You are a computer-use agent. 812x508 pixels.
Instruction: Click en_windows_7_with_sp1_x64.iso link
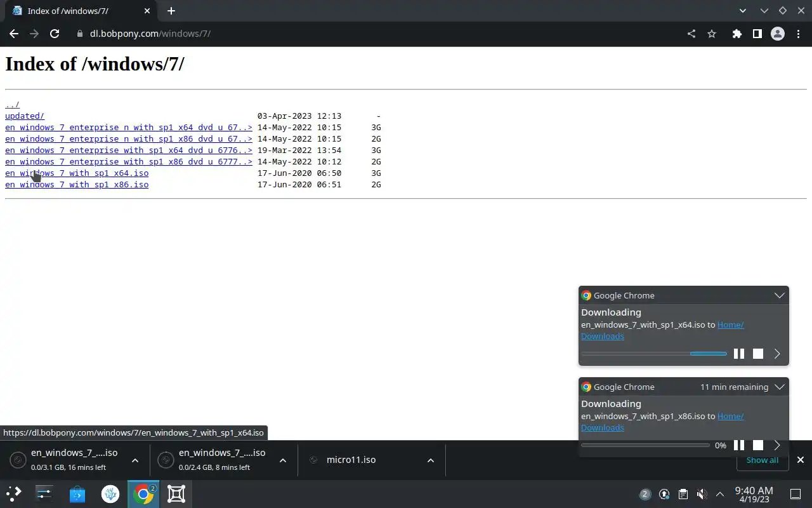click(77, 173)
